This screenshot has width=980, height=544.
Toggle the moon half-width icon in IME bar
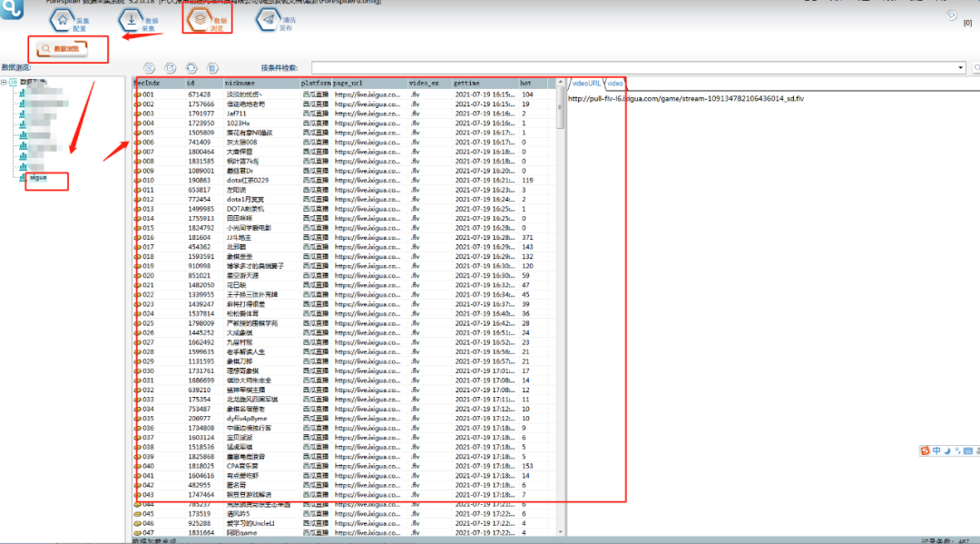946,450
